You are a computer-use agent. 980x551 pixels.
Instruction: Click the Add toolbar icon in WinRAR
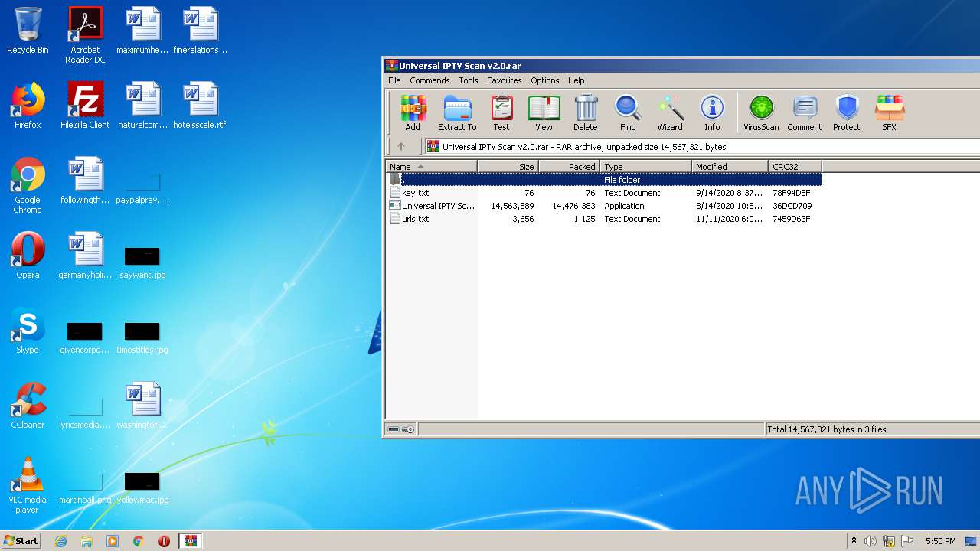pos(413,113)
